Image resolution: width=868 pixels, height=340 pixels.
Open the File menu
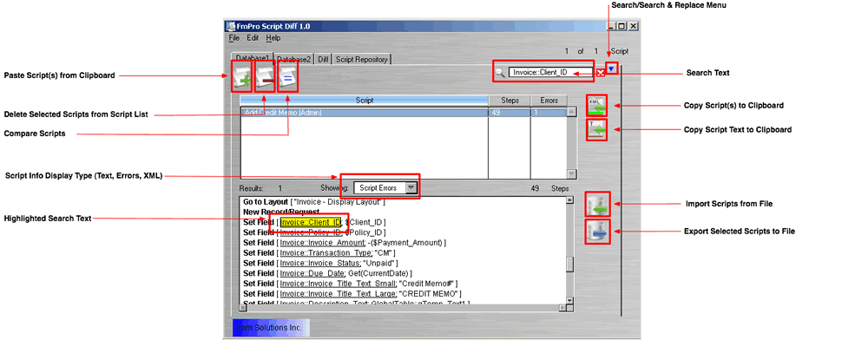click(x=234, y=38)
